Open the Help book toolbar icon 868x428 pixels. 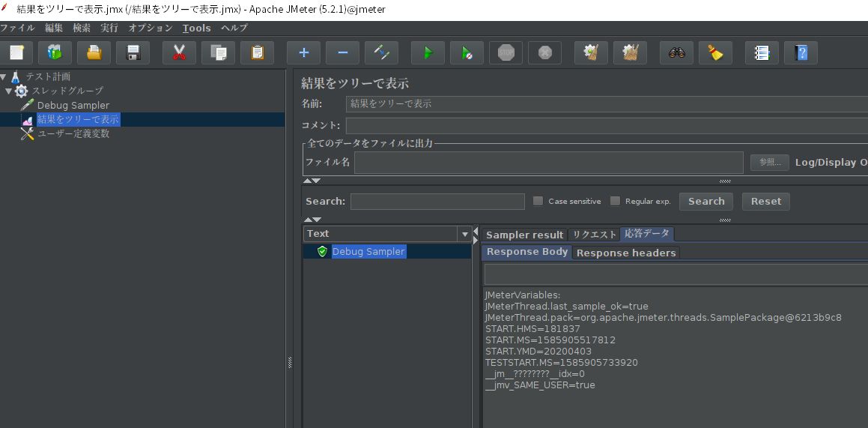(x=801, y=53)
